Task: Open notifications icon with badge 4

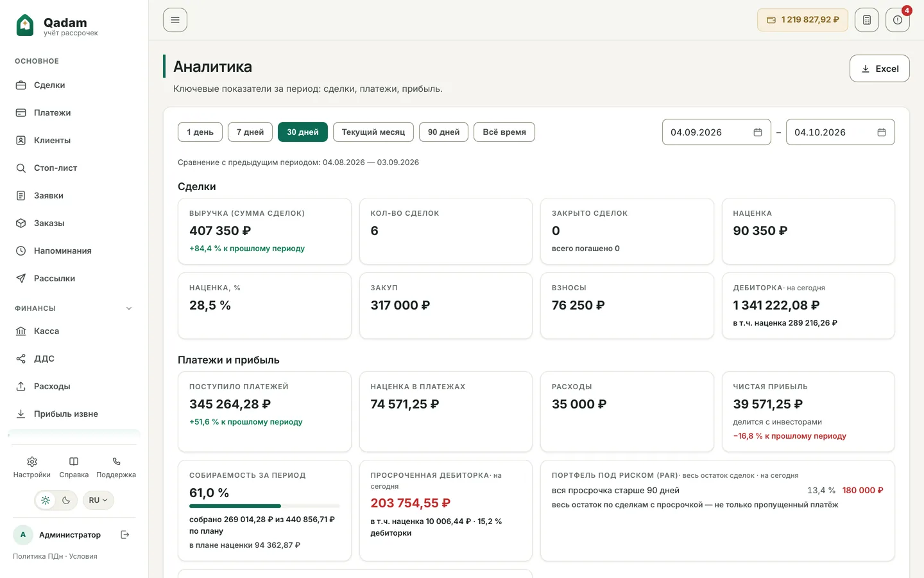Action: coord(898,20)
